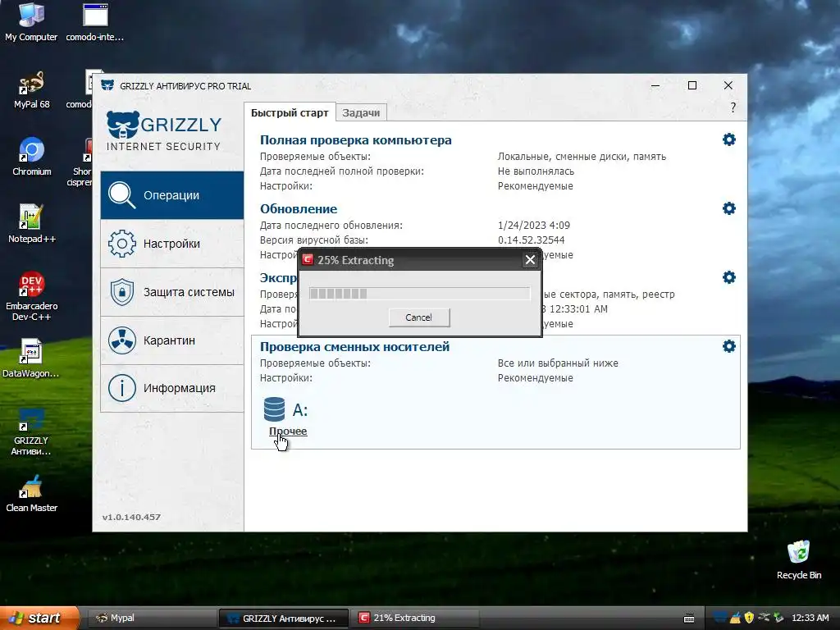The image size is (840, 630).
Task: Select the drive A: disk icon
Action: pyautogui.click(x=274, y=409)
